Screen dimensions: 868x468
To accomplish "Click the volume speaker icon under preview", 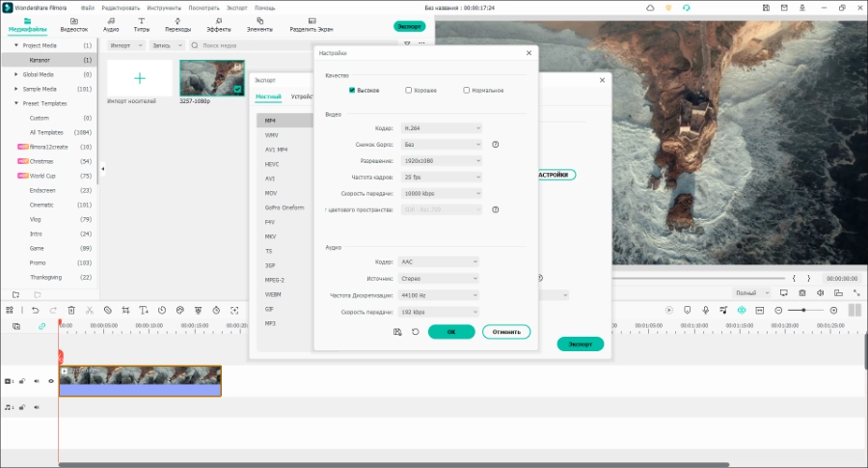I will pos(821,293).
